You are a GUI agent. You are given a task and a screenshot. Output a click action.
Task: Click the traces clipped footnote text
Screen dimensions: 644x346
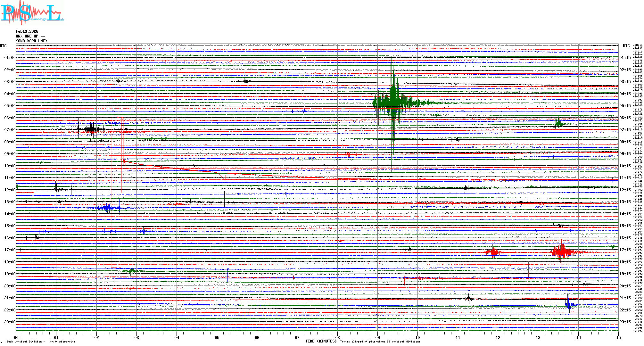380,342
